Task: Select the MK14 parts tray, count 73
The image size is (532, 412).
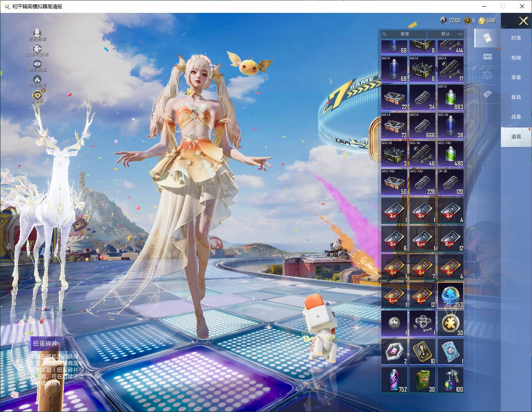Action: click(394, 125)
